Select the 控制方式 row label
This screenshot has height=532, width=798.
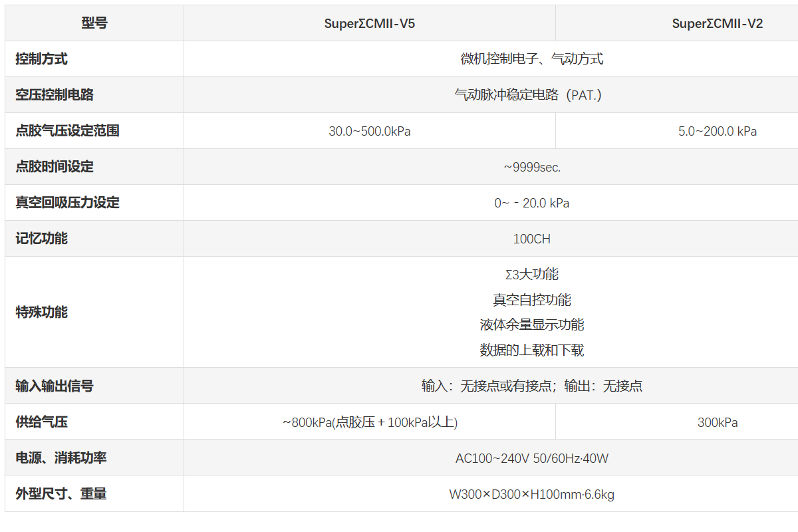[41, 59]
